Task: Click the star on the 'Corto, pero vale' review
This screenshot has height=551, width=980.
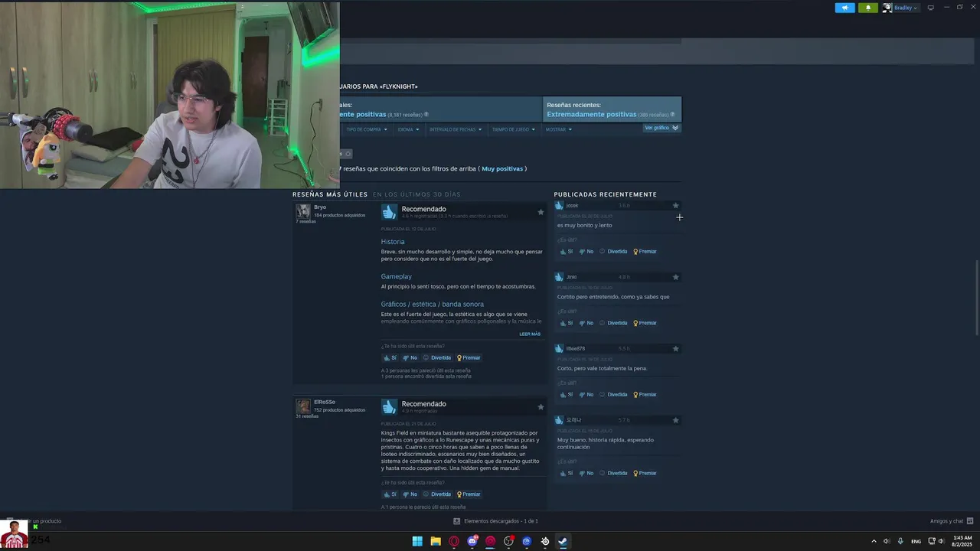Action: pos(675,348)
